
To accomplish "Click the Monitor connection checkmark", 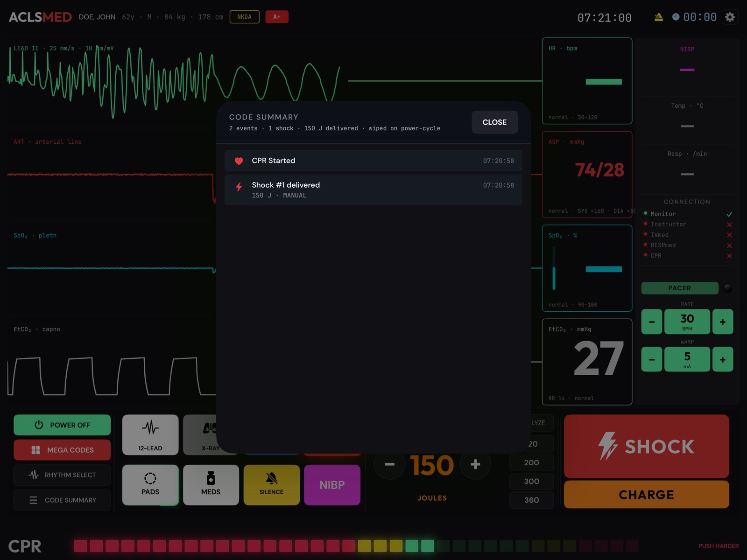I will click(729, 214).
